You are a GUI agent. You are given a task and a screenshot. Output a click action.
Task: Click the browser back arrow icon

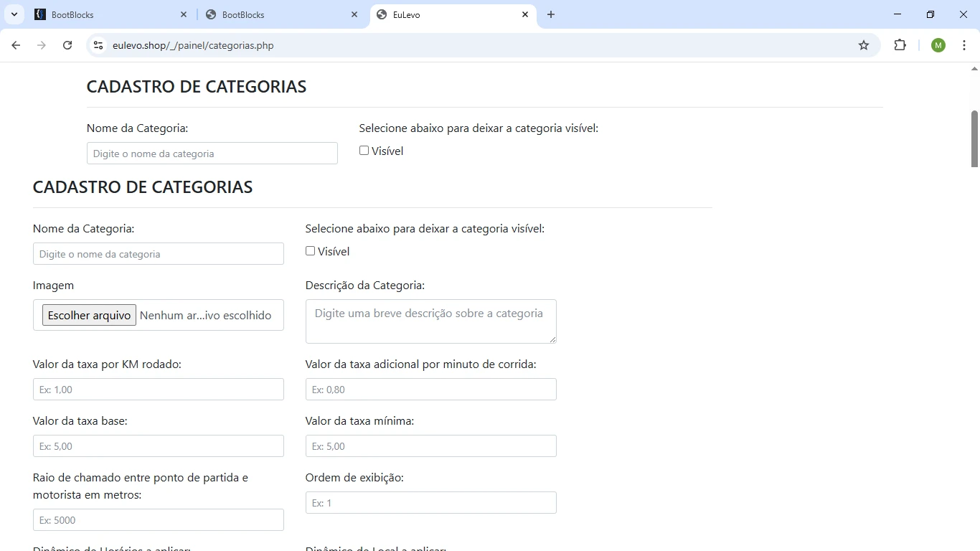click(16, 45)
